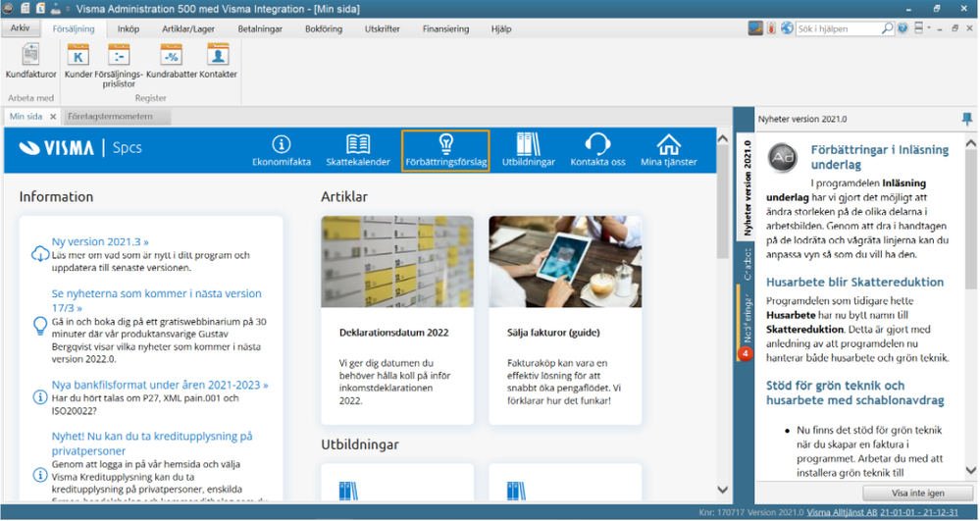Open Kundfakturor from the ribbon
Image resolution: width=980 pixels, height=521 pixels.
pos(30,61)
